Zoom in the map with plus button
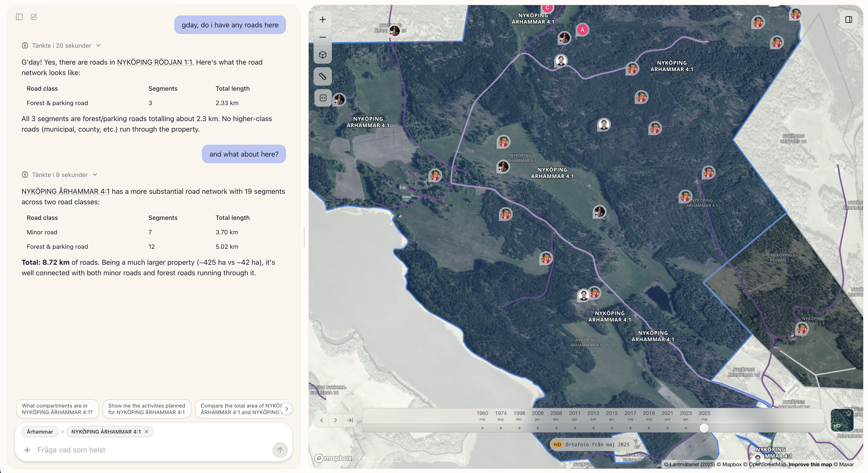 [x=322, y=19]
